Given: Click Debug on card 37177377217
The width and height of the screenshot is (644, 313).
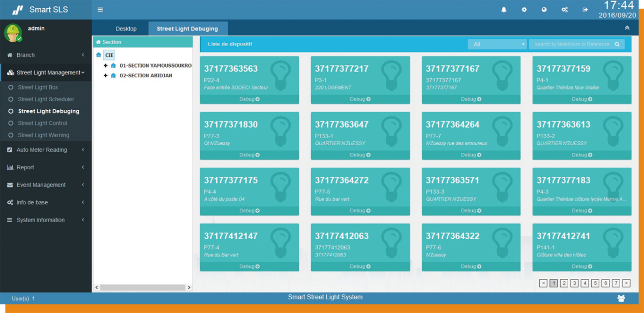Looking at the screenshot, I should pyautogui.click(x=360, y=99).
